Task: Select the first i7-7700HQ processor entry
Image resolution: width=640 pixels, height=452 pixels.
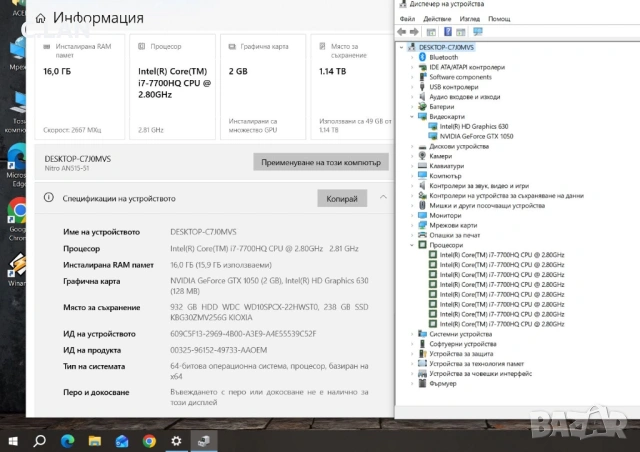Action: click(502, 255)
